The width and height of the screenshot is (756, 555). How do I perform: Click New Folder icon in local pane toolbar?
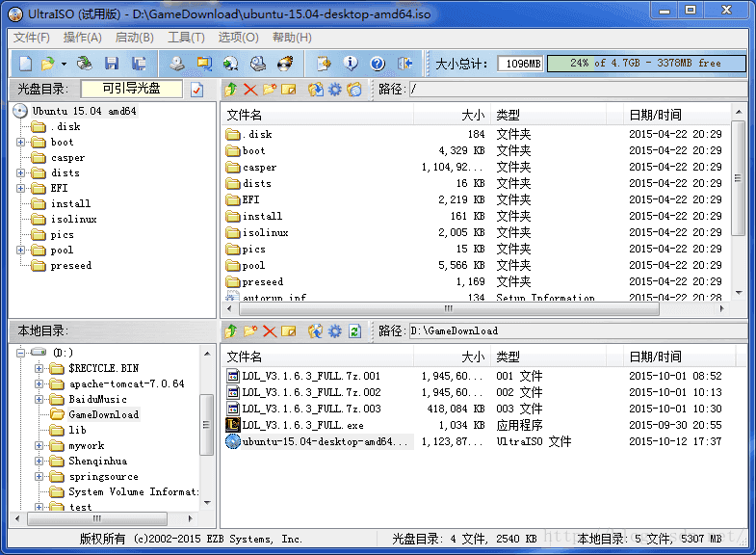coord(250,331)
